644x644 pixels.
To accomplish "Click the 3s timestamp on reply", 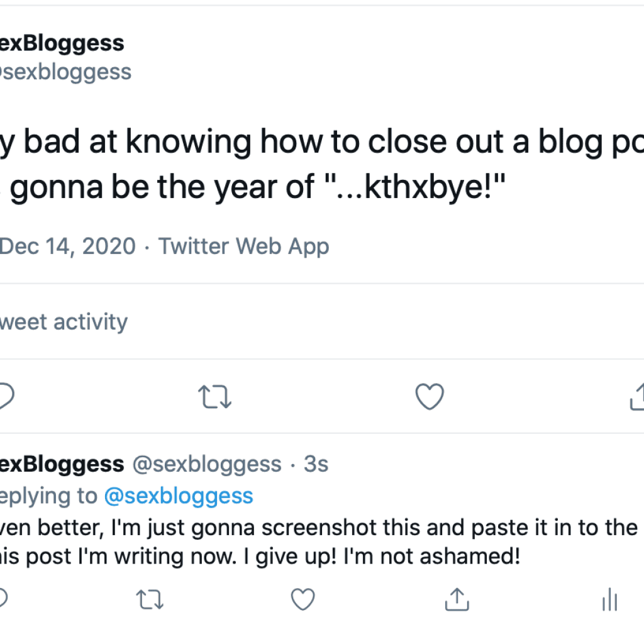I will 316,464.
